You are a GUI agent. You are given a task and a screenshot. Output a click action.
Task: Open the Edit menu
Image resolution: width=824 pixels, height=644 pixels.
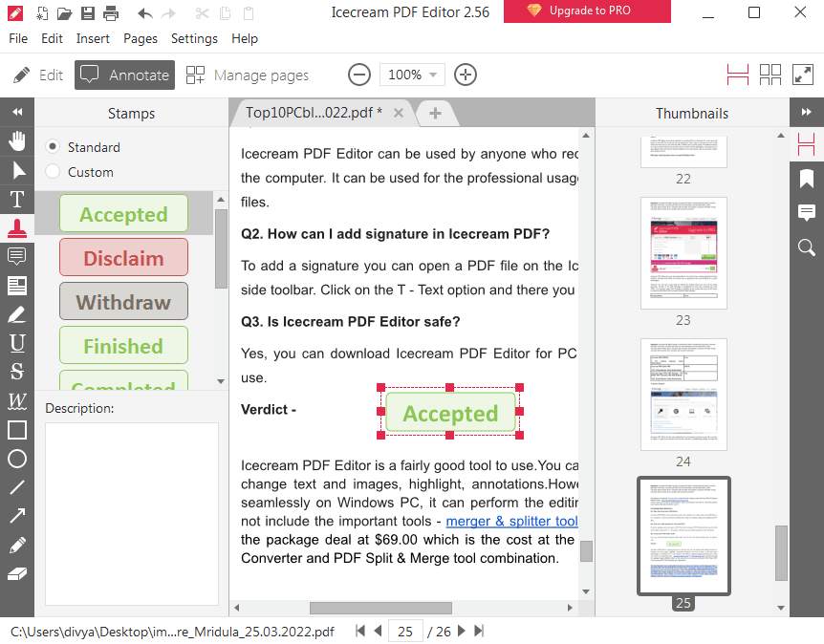click(52, 39)
